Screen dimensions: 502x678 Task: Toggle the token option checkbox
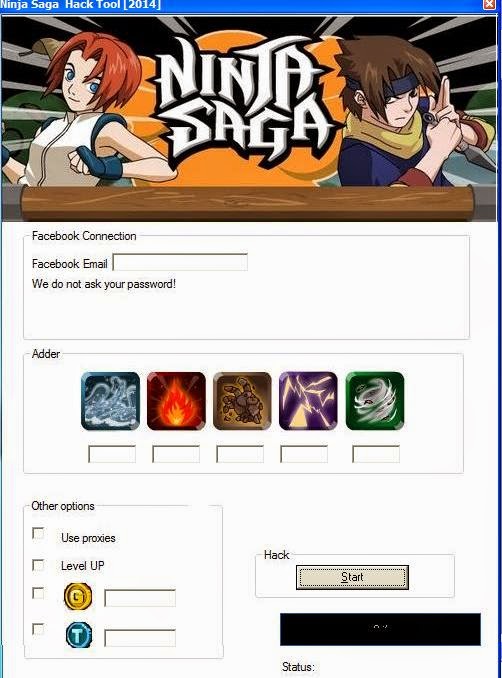(x=38, y=629)
